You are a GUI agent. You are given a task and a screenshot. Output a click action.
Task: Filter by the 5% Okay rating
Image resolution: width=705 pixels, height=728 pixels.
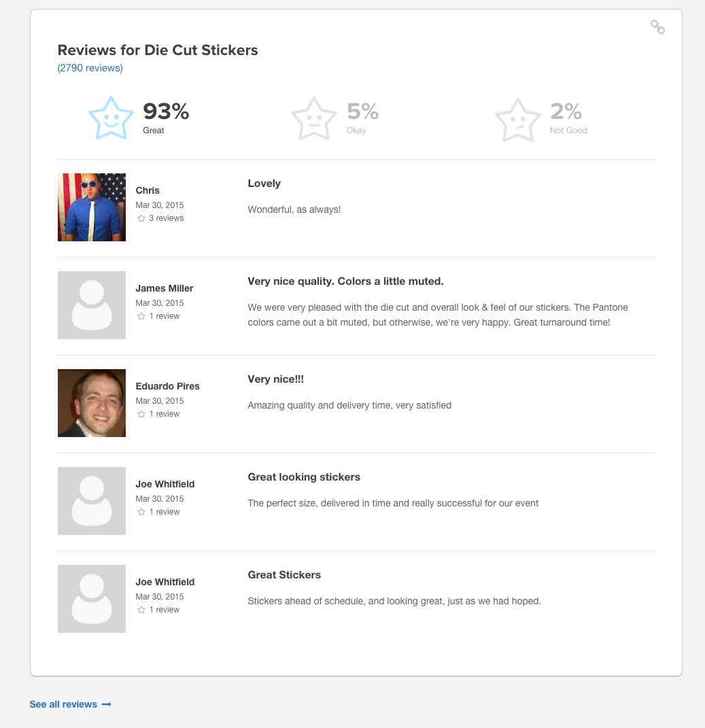click(362, 118)
